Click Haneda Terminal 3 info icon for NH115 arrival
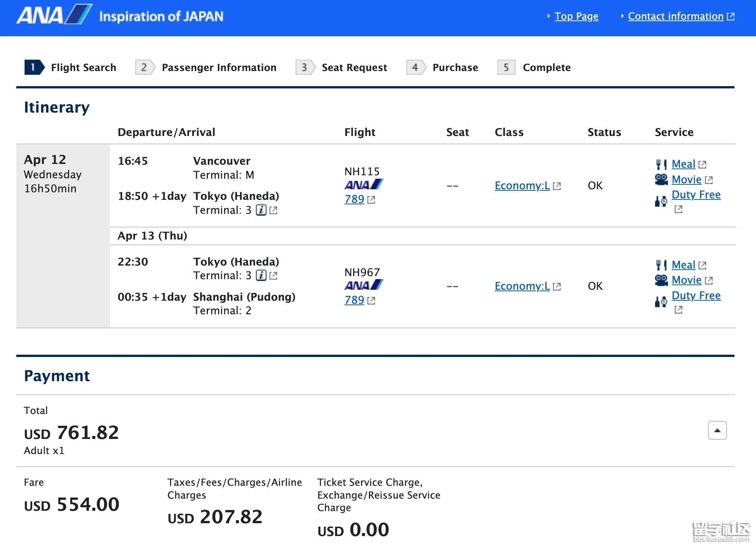This screenshot has width=756, height=547. (261, 210)
